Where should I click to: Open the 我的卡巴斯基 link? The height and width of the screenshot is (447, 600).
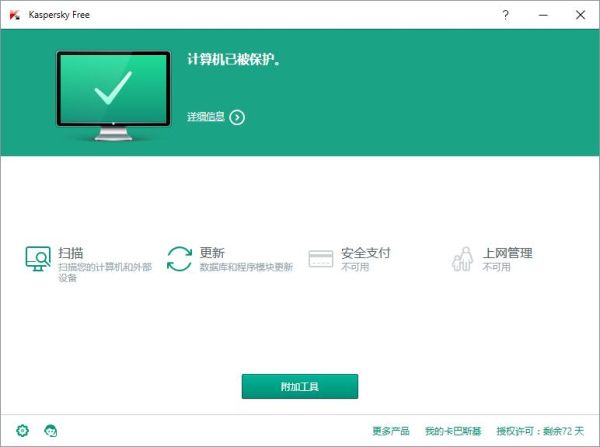click(x=453, y=431)
